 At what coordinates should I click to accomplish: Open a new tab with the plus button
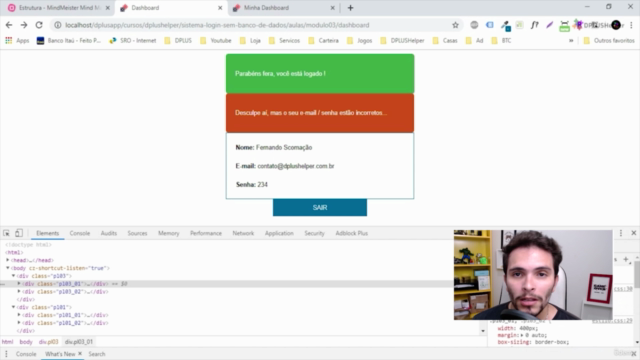tap(350, 8)
